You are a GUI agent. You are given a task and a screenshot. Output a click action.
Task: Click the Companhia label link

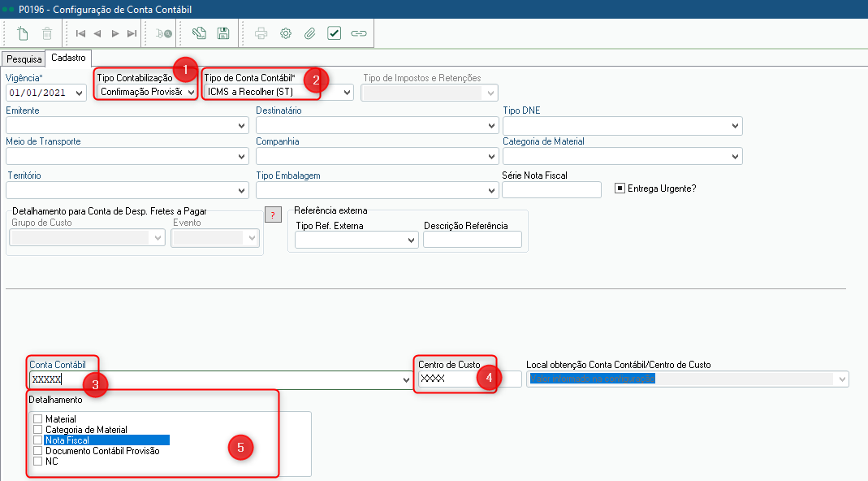click(278, 141)
